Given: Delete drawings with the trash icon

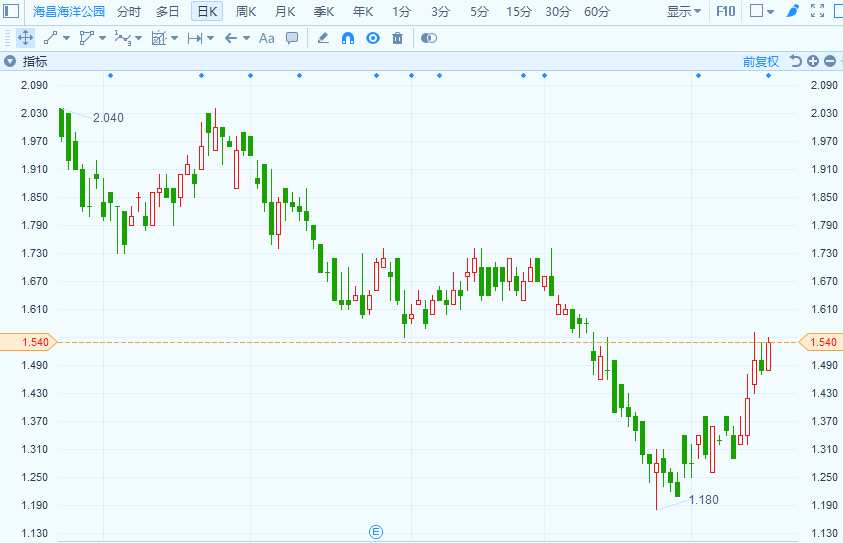Looking at the screenshot, I should [x=397, y=38].
